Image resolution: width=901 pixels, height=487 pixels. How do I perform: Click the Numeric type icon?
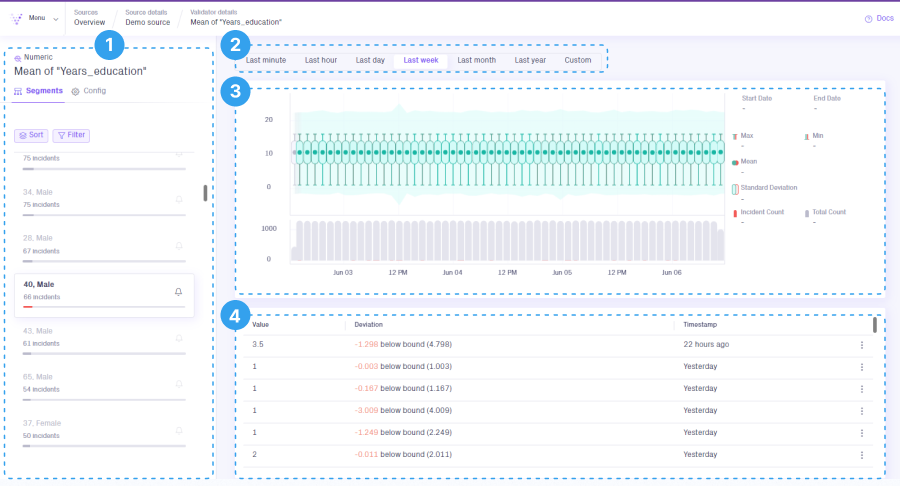click(18, 58)
